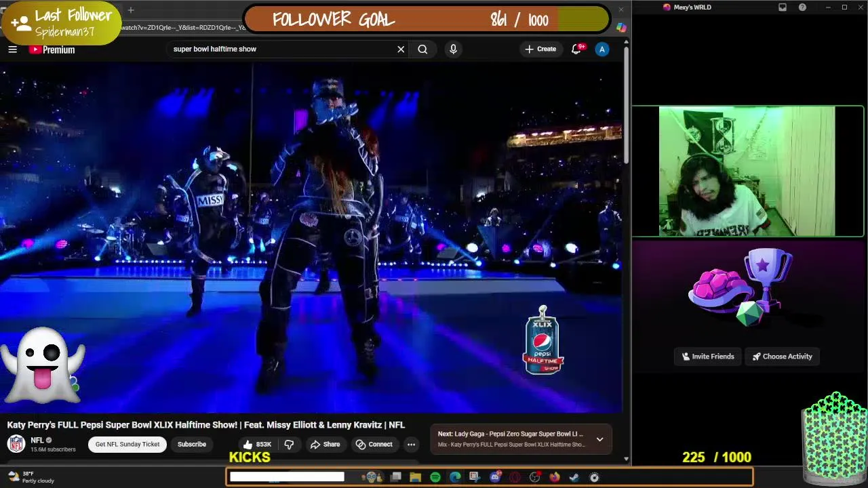Click Get NFL Sunday Ticket button
This screenshot has height=488, width=868.
tap(127, 445)
